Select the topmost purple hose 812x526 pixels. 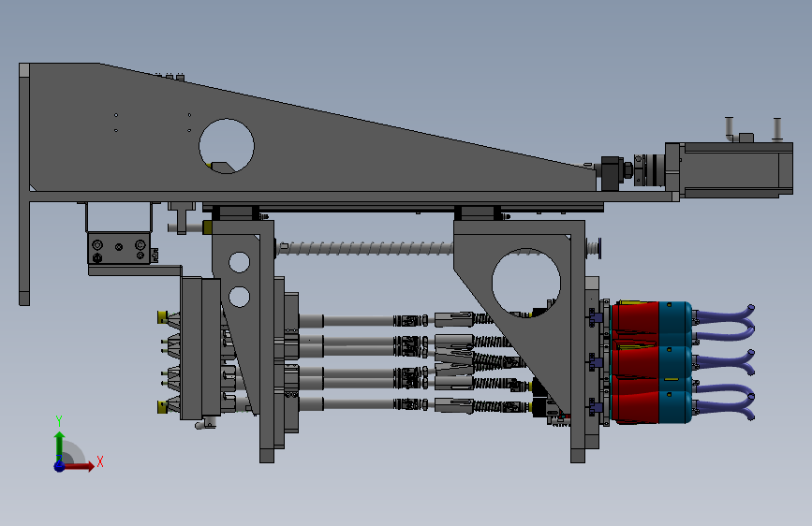point(724,314)
